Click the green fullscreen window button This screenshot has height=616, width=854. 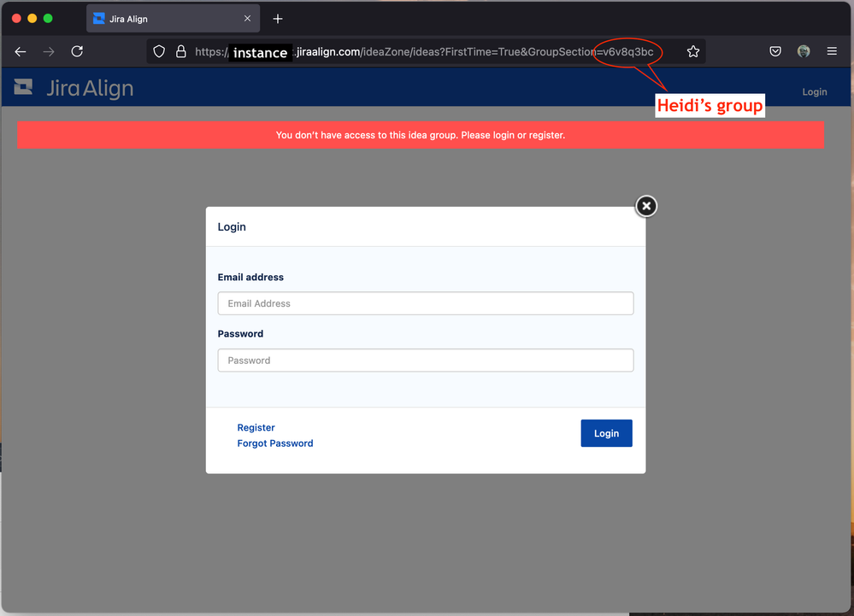click(48, 19)
